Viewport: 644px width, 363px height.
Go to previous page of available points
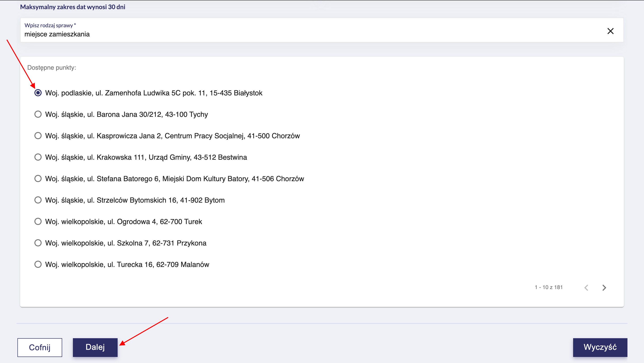pyautogui.click(x=586, y=287)
